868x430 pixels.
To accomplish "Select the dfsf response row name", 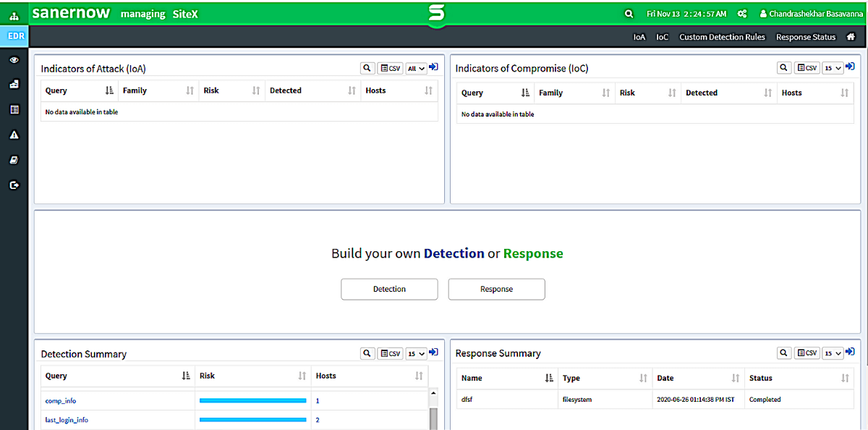I will 467,400.
